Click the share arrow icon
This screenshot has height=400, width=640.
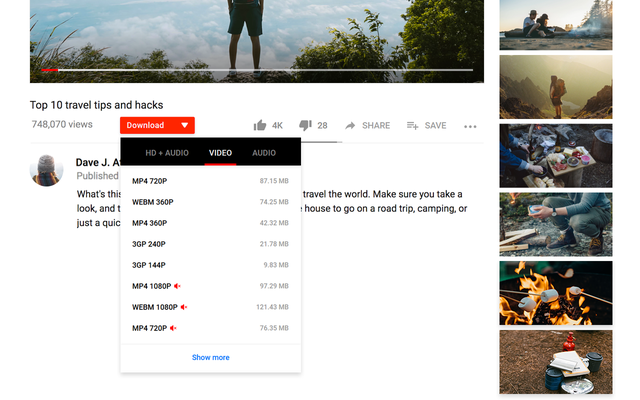click(x=350, y=126)
